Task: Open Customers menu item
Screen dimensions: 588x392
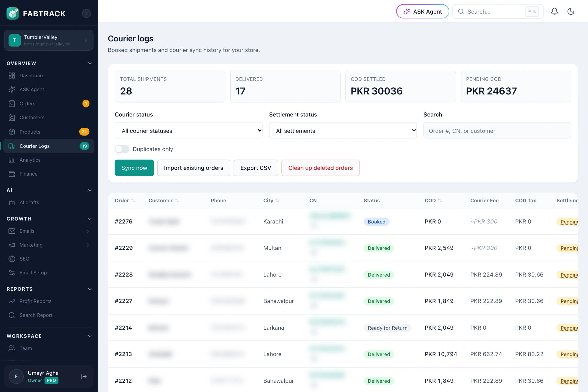Action: click(x=49, y=118)
